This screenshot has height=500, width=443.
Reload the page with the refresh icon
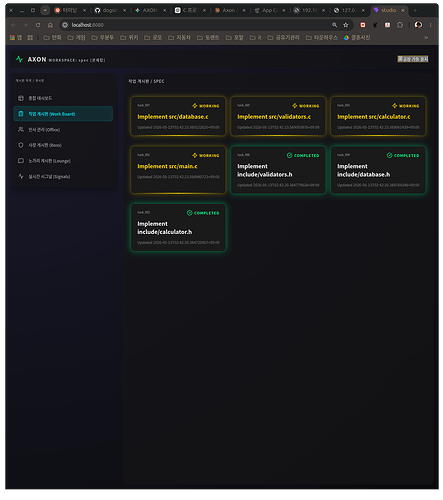[x=38, y=25]
